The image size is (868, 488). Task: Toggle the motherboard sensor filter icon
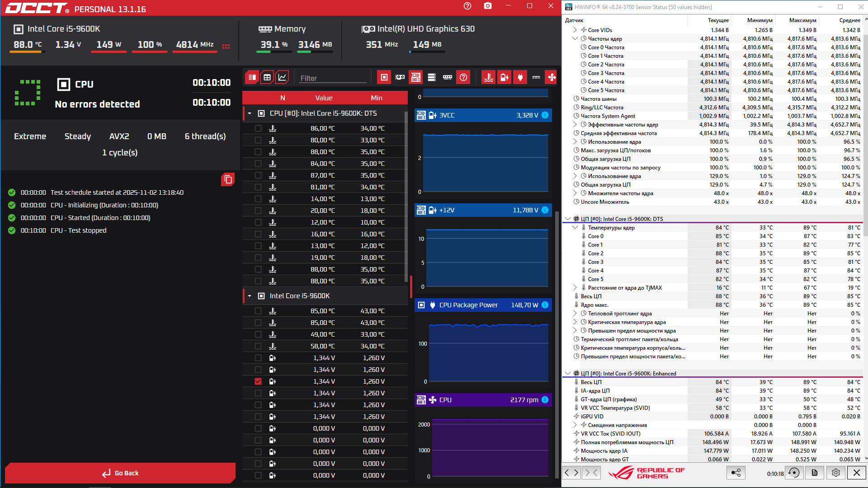click(415, 77)
